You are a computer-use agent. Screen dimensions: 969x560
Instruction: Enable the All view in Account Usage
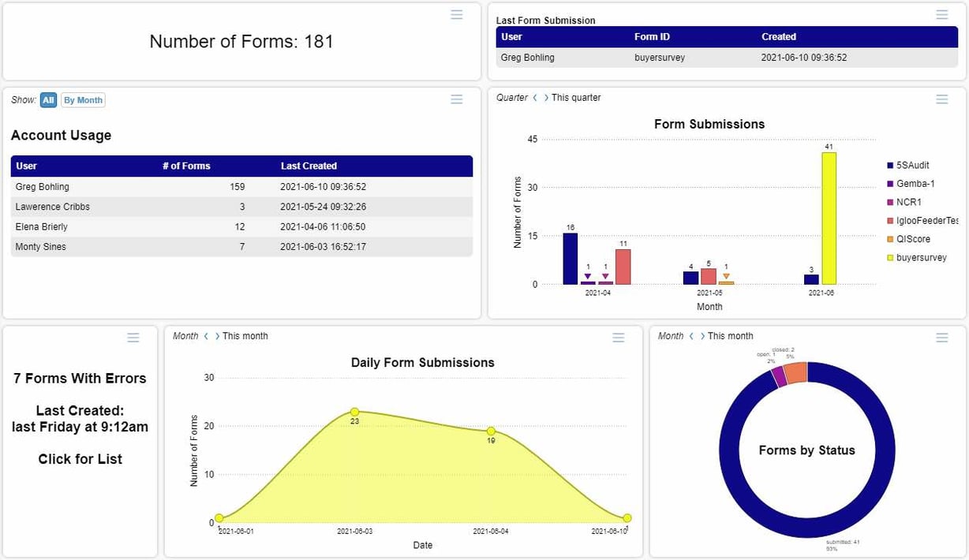click(47, 99)
